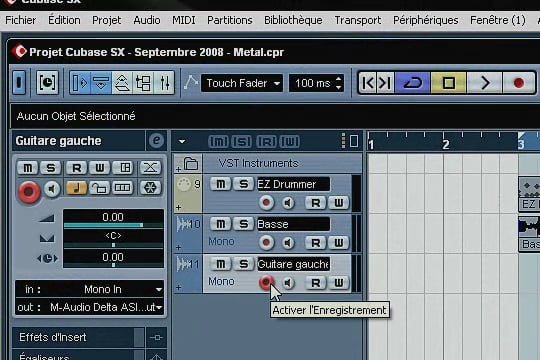Solo track in Inspector S button
The height and width of the screenshot is (360, 540).
51,168
